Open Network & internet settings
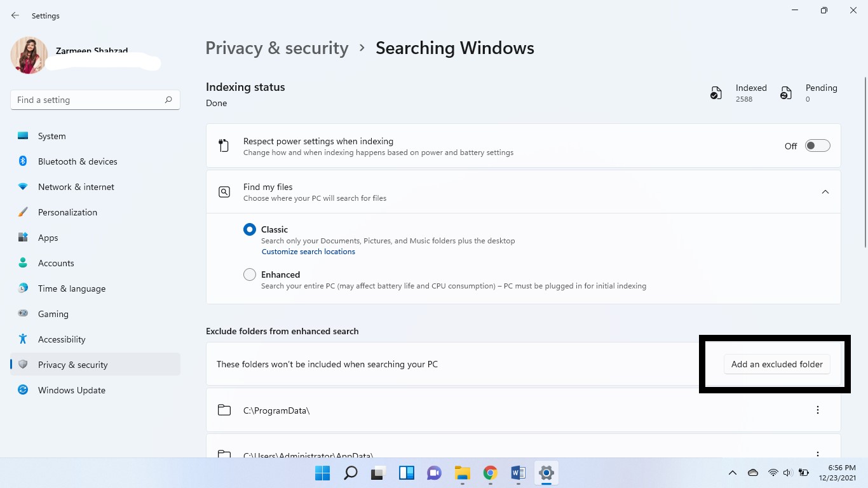The image size is (868, 488). coord(95,187)
